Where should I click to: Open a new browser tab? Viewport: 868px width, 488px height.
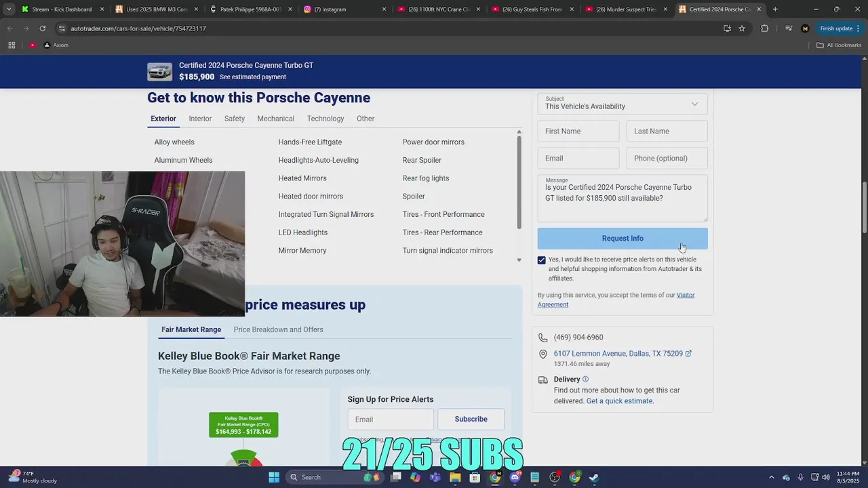coord(775,9)
